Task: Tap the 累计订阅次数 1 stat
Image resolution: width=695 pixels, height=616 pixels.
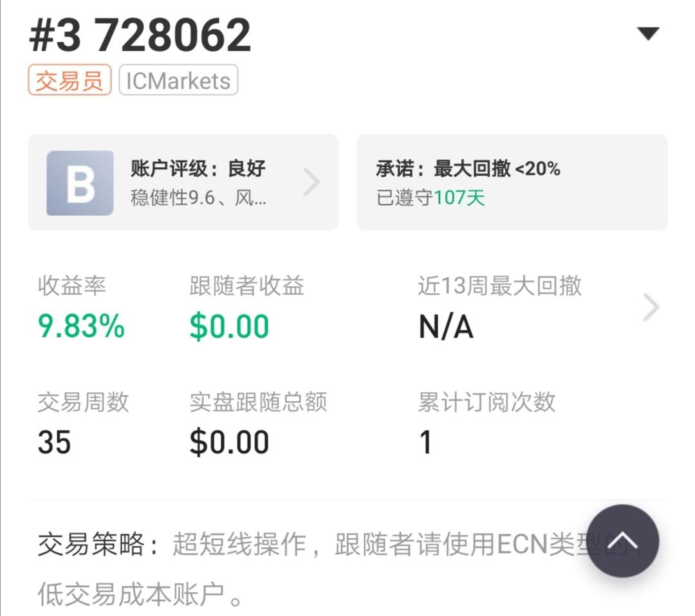Action: (x=425, y=442)
